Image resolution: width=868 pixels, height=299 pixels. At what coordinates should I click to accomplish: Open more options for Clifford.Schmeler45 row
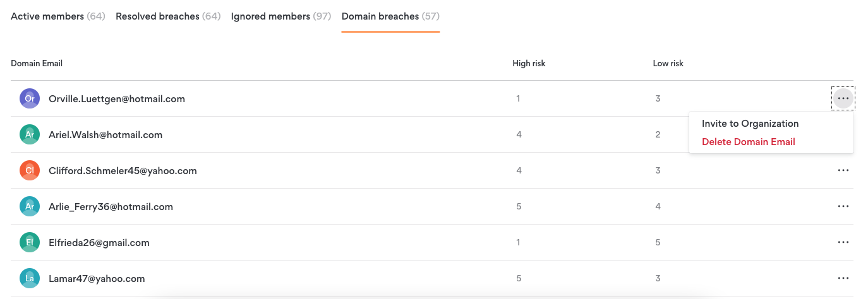click(x=843, y=170)
